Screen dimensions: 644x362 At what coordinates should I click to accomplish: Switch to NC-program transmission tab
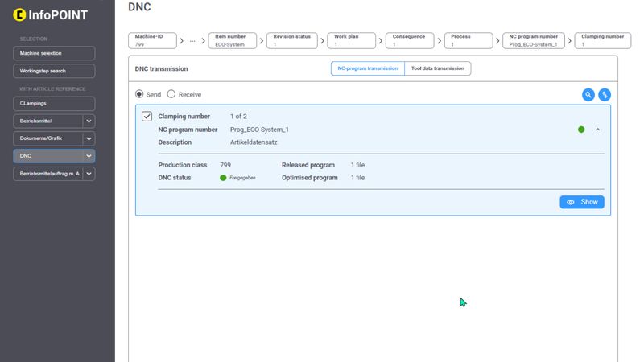point(368,68)
